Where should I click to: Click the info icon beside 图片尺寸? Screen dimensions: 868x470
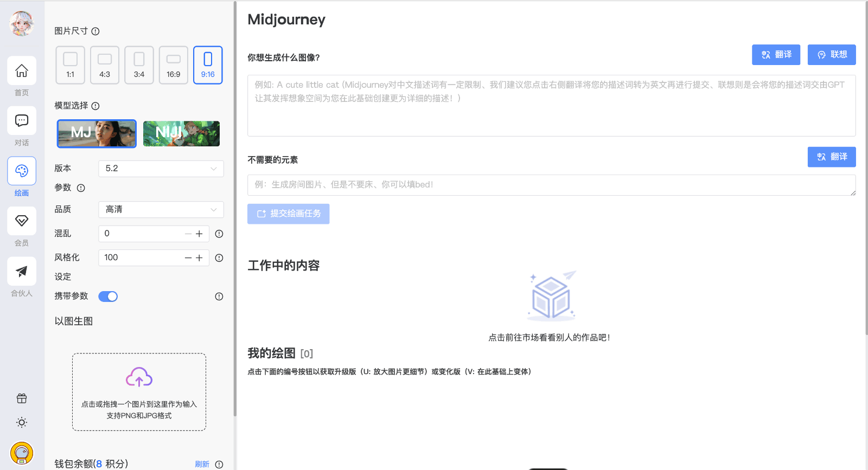coord(95,31)
